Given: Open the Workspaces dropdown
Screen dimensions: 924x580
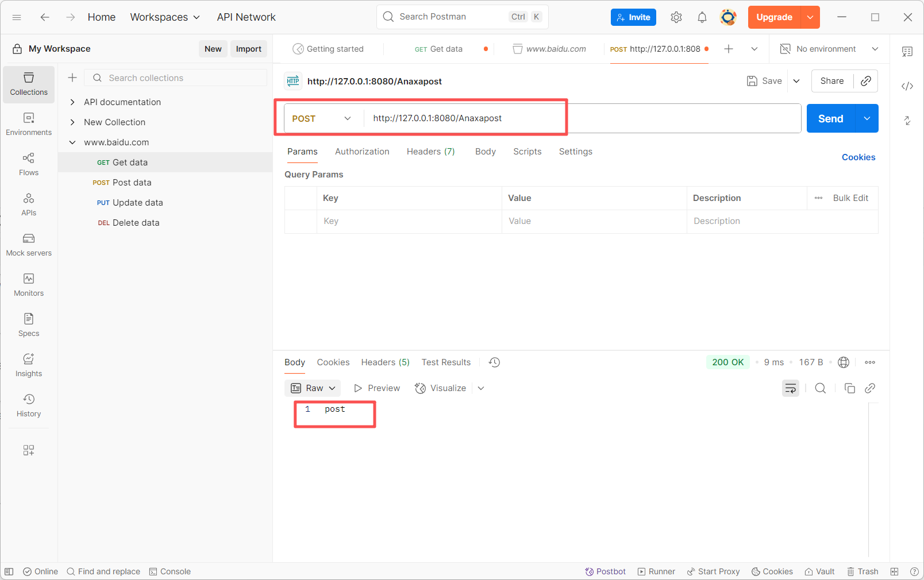Looking at the screenshot, I should click(x=165, y=17).
